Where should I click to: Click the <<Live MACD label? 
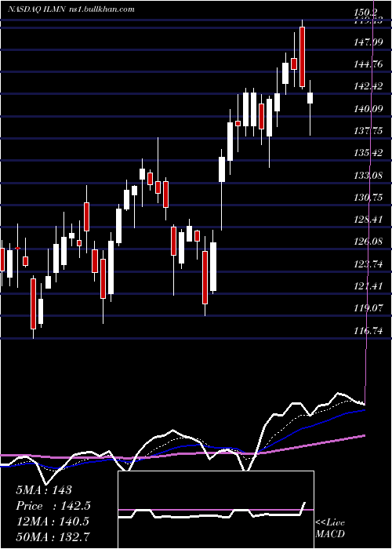point(330,529)
